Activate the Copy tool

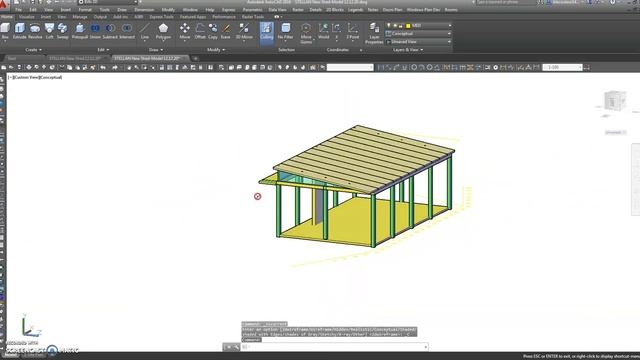[x=213, y=31]
